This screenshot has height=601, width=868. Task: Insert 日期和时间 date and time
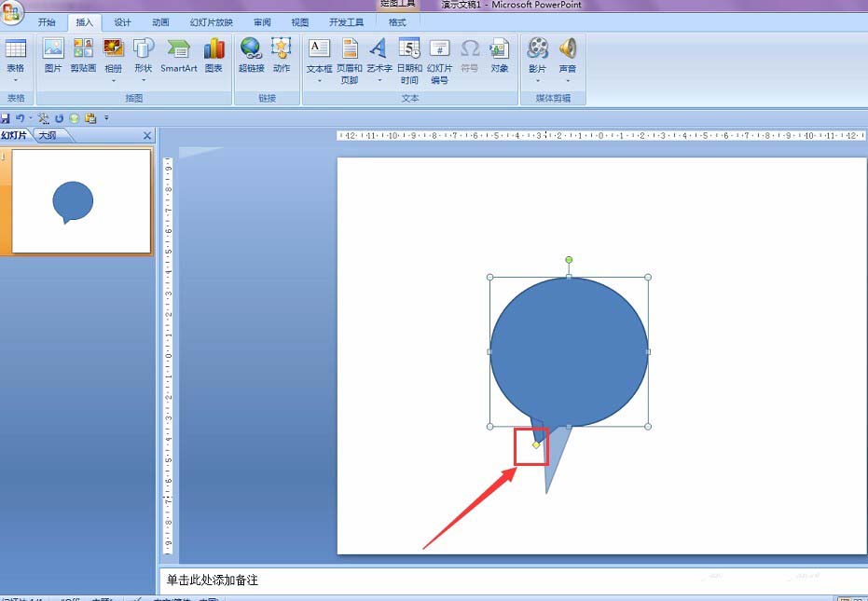pyautogui.click(x=409, y=61)
